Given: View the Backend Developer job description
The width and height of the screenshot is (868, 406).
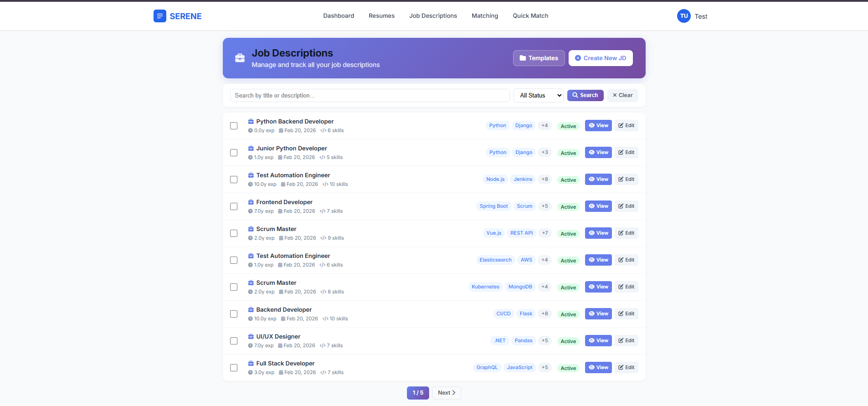Looking at the screenshot, I should [598, 314].
